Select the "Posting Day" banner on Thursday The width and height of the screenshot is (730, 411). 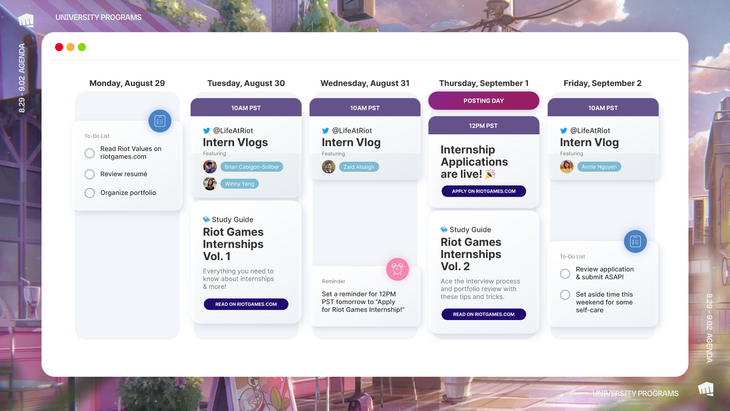483,100
